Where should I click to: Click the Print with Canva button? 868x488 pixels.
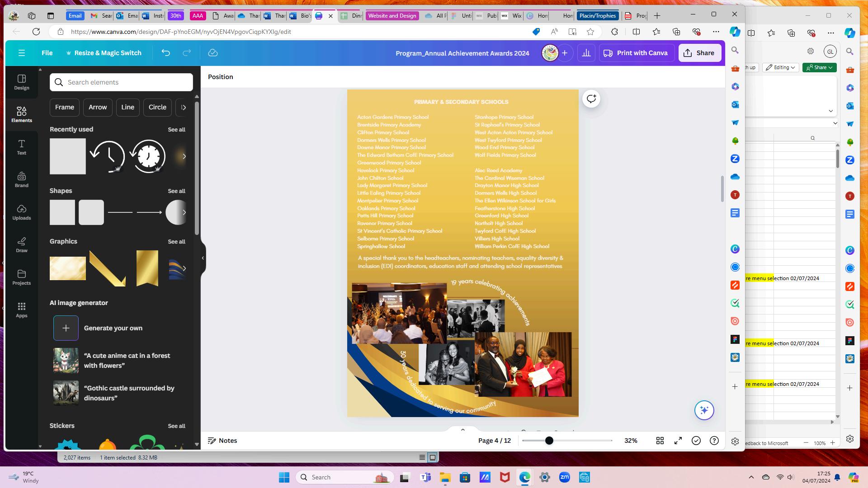[636, 53]
